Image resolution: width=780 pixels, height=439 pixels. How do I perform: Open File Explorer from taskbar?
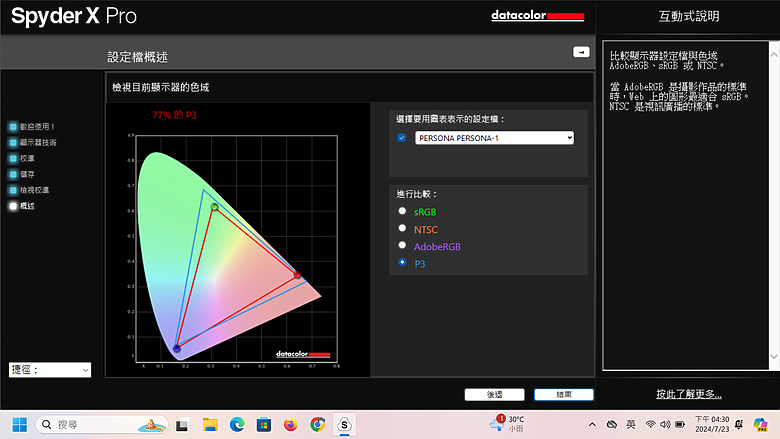[210, 425]
